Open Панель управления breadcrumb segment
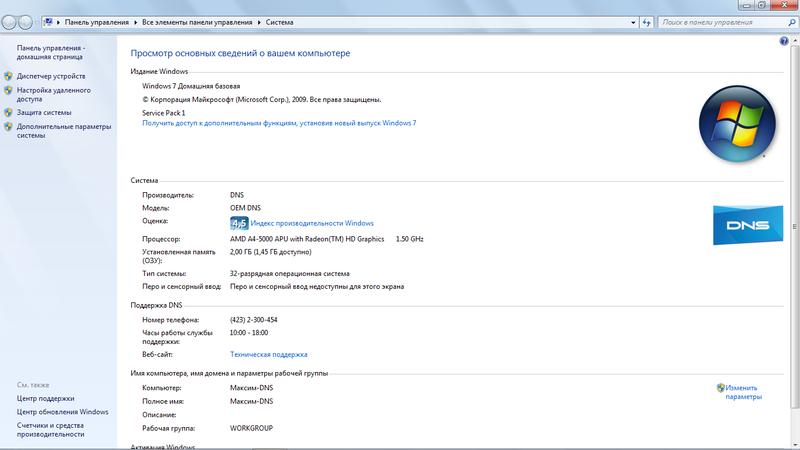The width and height of the screenshot is (800, 450). tap(96, 22)
